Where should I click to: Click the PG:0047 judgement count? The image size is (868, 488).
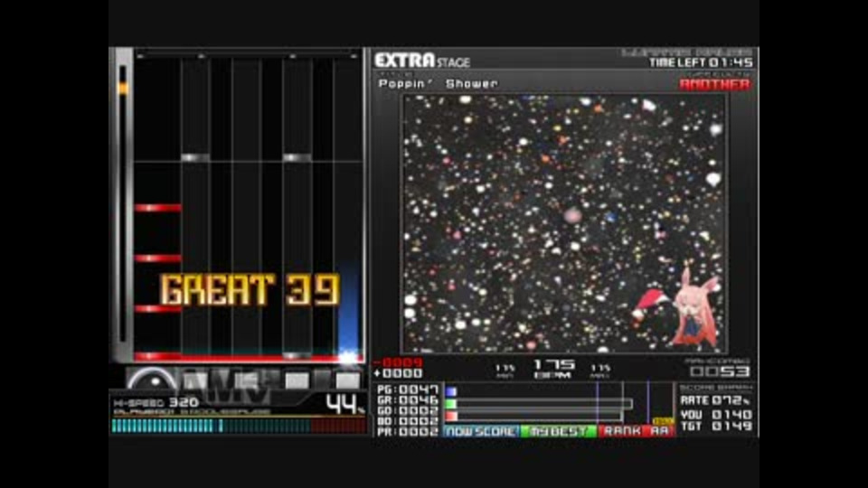pyautogui.click(x=408, y=389)
